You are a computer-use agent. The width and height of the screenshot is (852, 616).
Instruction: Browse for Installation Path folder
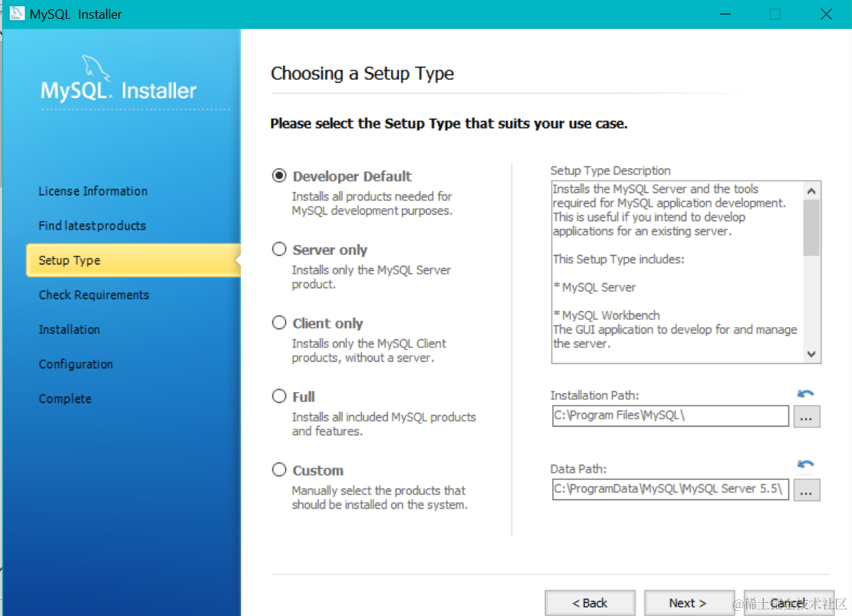coord(807,416)
